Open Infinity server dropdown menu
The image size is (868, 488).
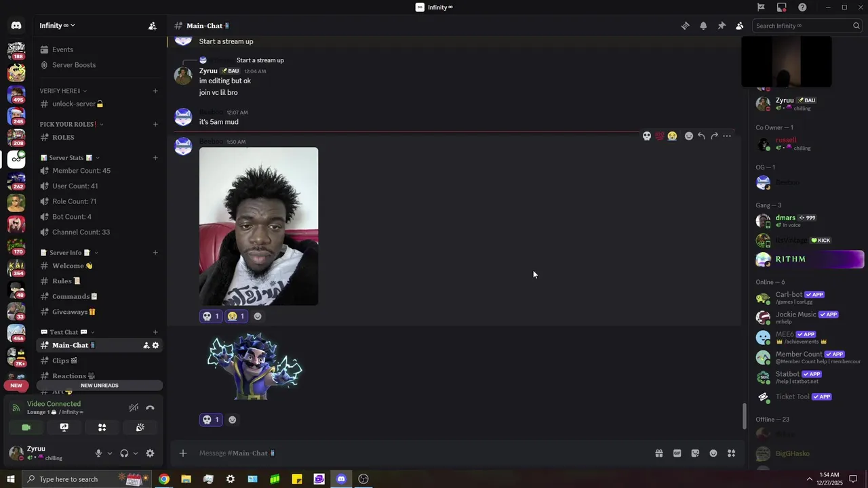tap(57, 26)
